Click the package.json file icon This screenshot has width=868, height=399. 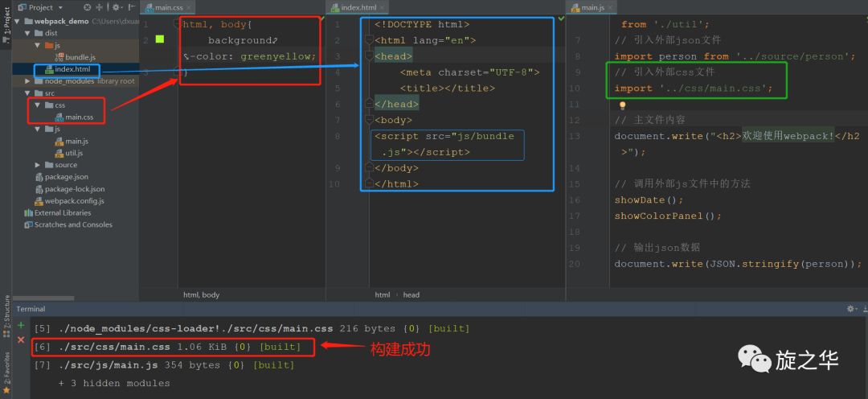click(39, 177)
